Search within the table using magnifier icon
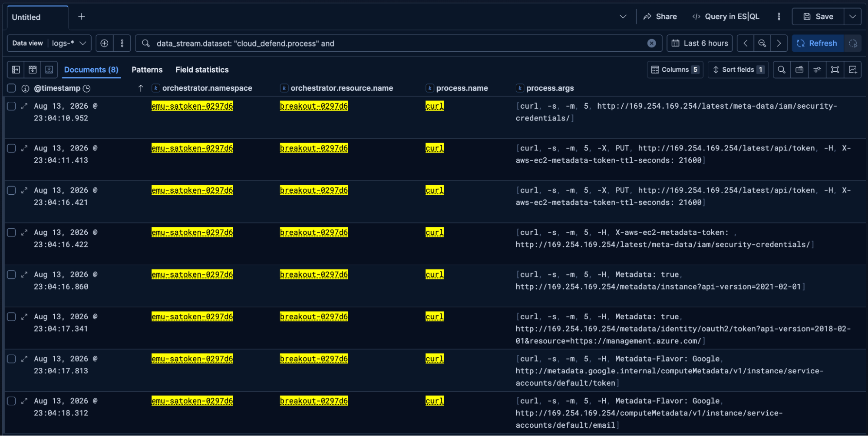The image size is (868, 436). (782, 70)
